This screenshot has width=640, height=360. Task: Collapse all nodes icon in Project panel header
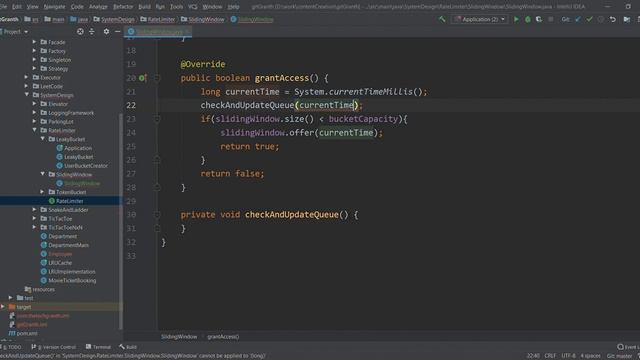click(92, 31)
